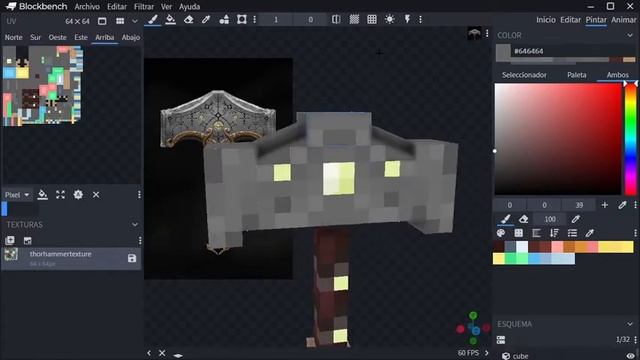Add current color with the plus icon
Screen dimensions: 640x360
(604, 205)
